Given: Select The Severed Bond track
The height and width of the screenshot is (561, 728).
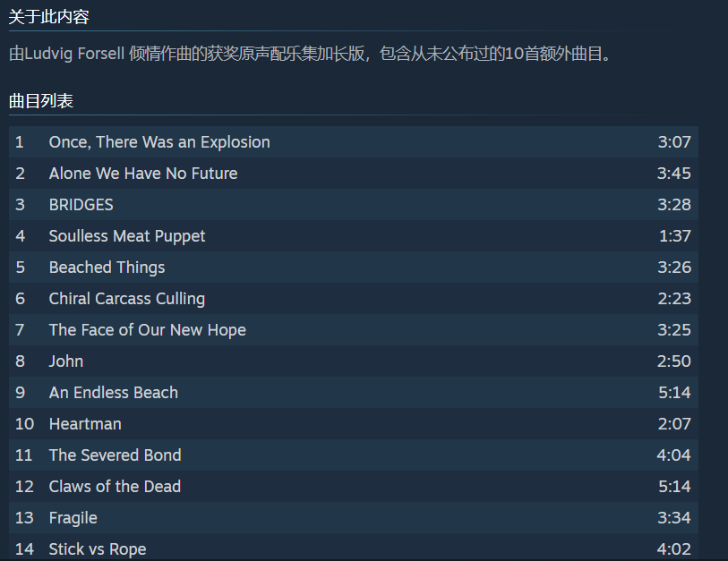Looking at the screenshot, I should pos(354,455).
